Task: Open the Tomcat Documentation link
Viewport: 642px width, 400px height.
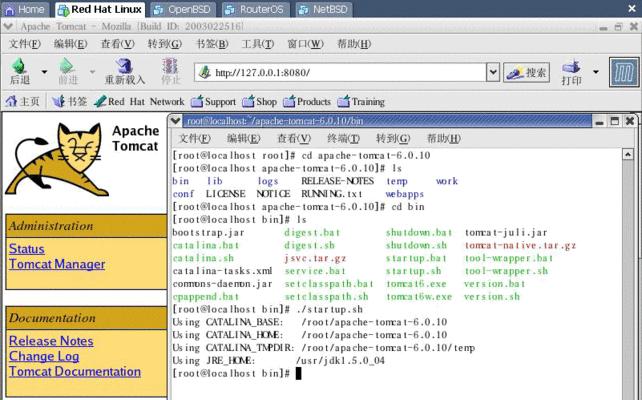Action: (75, 371)
